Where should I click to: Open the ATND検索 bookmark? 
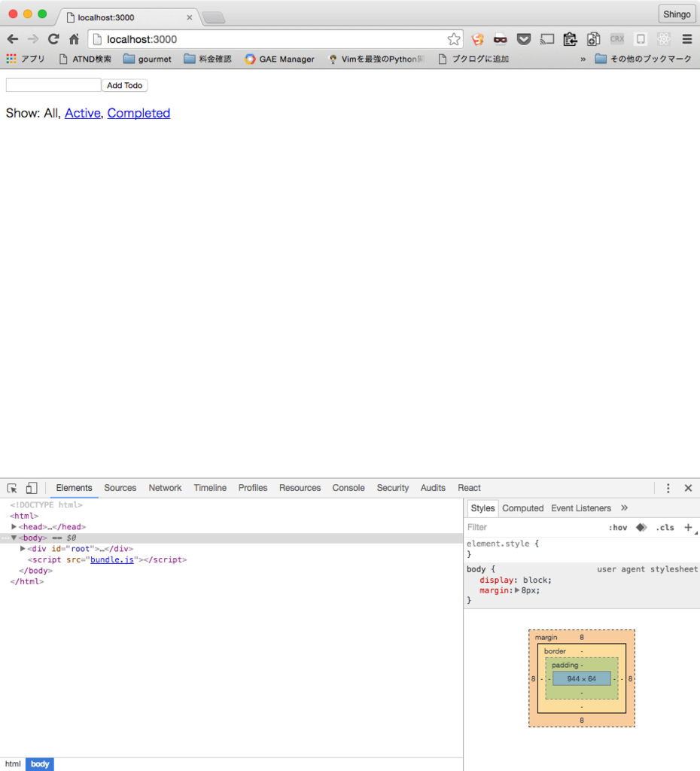85,59
